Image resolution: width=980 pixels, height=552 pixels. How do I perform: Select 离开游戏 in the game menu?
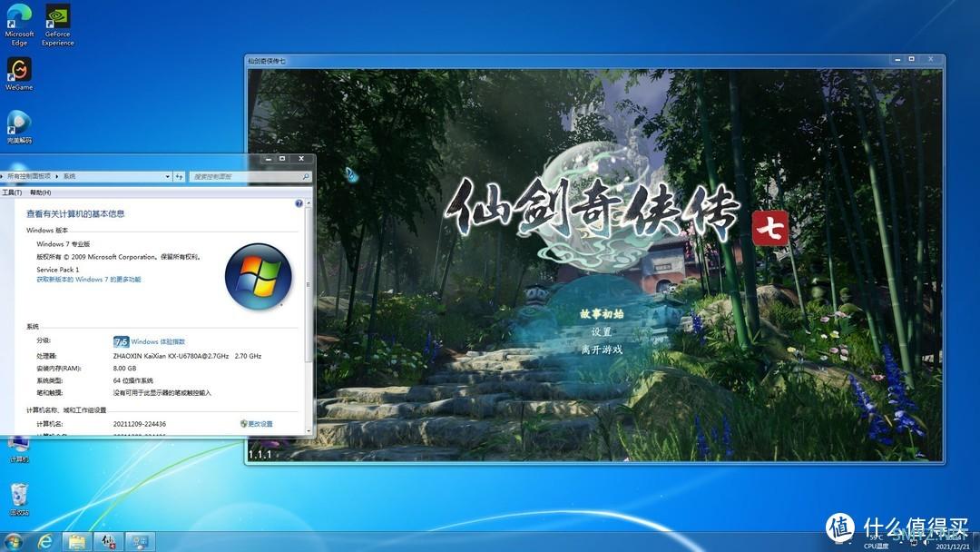[602, 350]
